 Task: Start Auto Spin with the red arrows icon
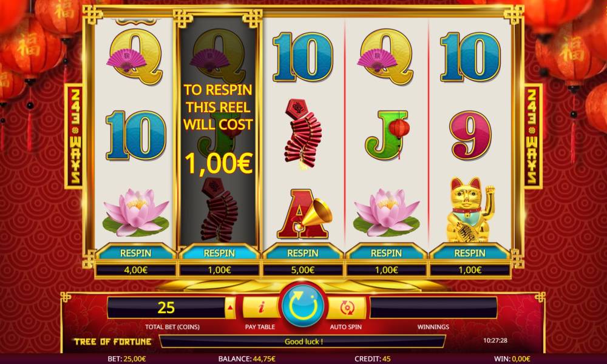[347, 308]
